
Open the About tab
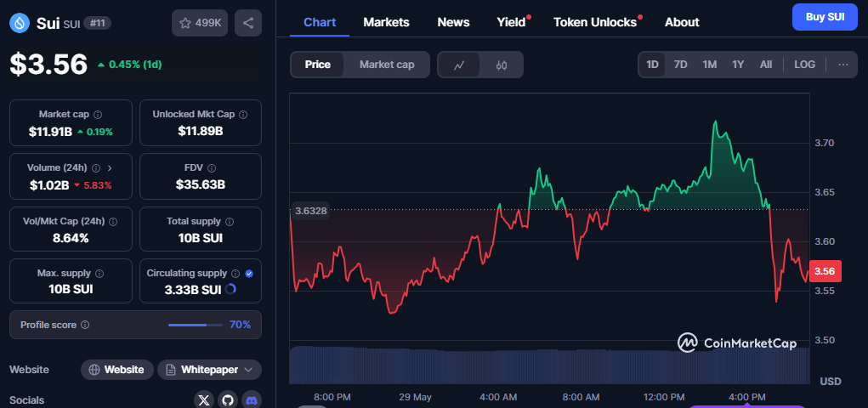point(682,22)
